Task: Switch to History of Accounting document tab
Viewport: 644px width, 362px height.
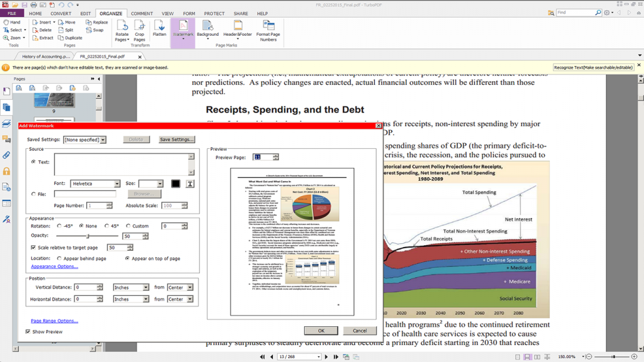Action: (45, 57)
